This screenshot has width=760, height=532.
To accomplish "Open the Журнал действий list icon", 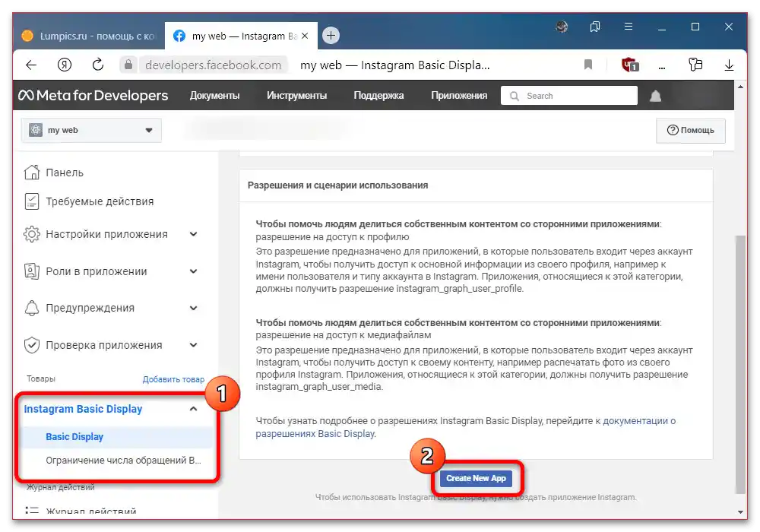I will (30, 511).
